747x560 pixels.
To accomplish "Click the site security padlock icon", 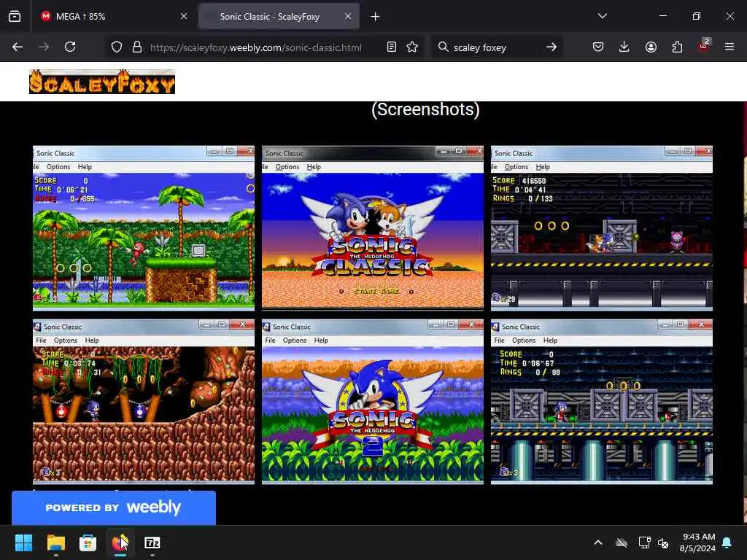I will tap(137, 47).
